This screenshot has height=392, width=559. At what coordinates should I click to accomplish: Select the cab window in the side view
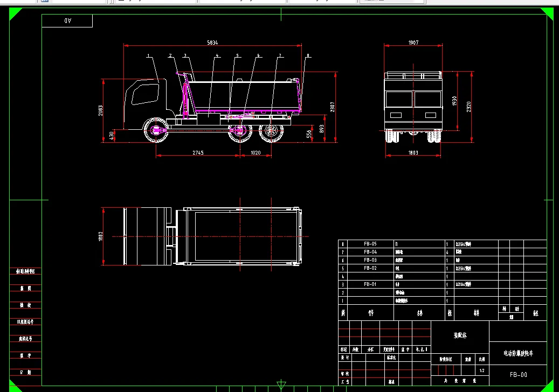(x=145, y=94)
